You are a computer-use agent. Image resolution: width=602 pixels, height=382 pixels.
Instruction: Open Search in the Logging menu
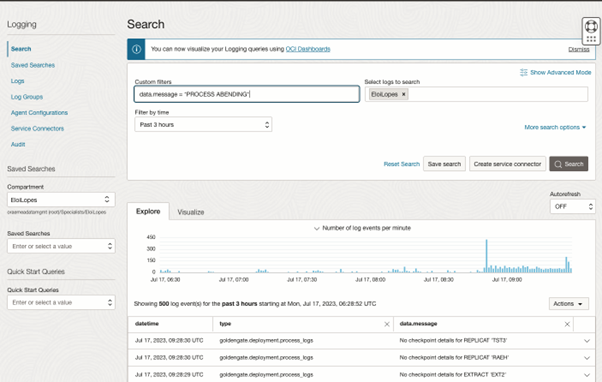coord(21,49)
